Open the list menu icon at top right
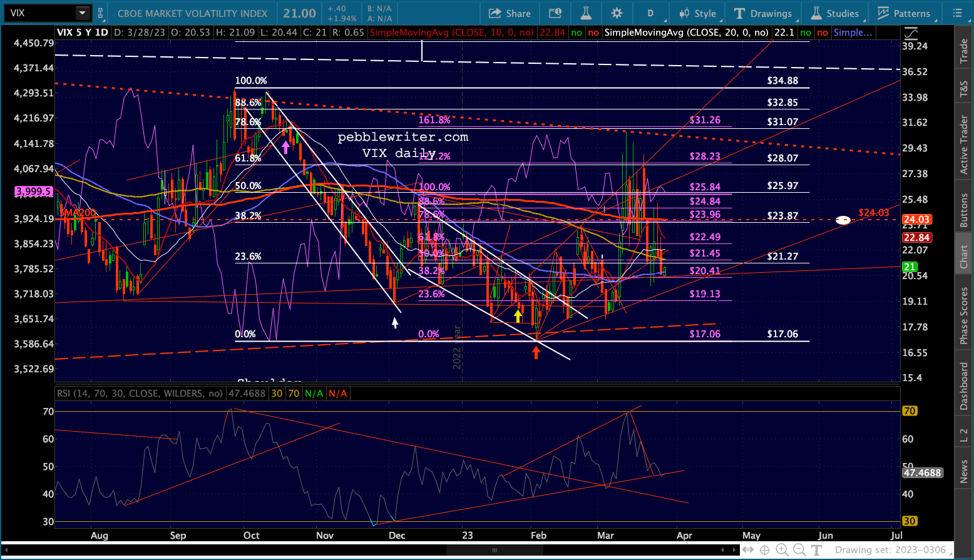 point(957,13)
